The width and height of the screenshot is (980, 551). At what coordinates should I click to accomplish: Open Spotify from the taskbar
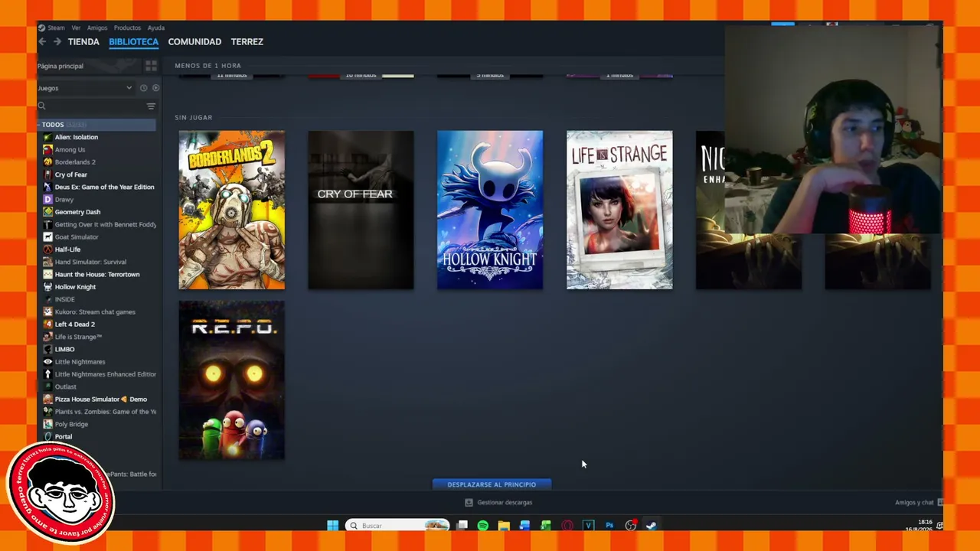(x=483, y=526)
